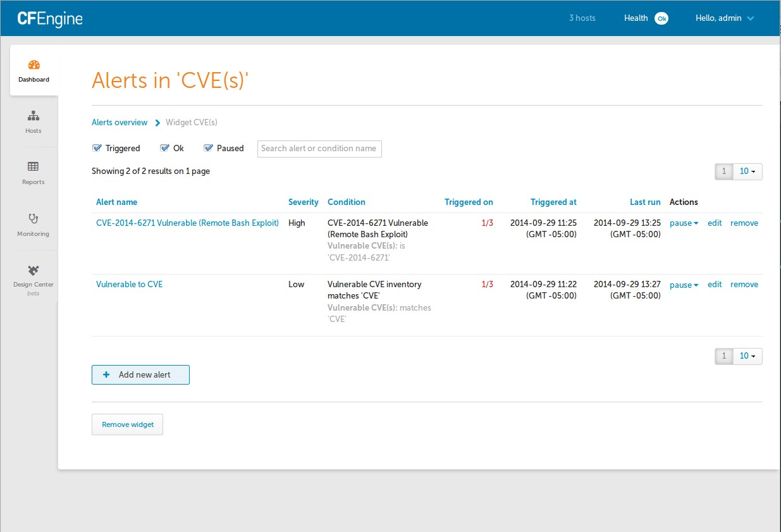Click the alert search input field
781x532 pixels.
[x=319, y=149]
